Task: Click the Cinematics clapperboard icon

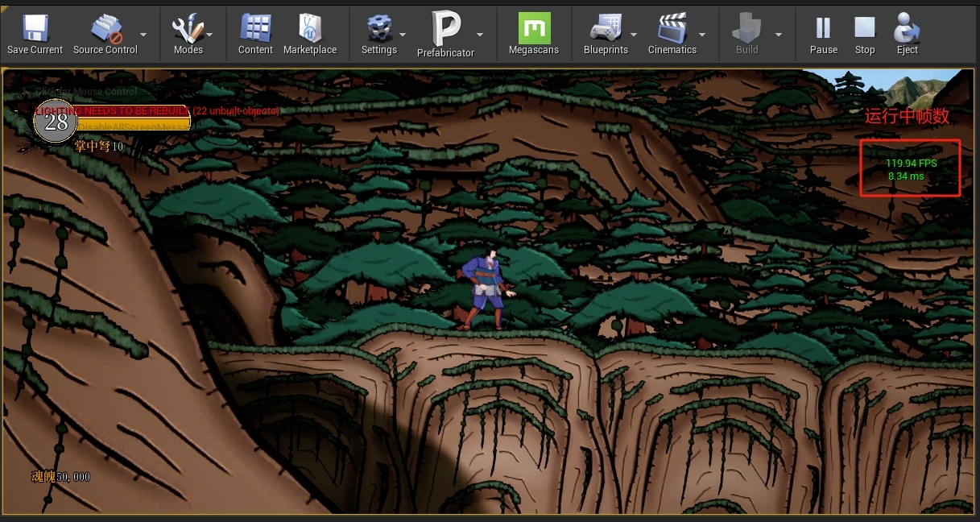Action: [672, 28]
